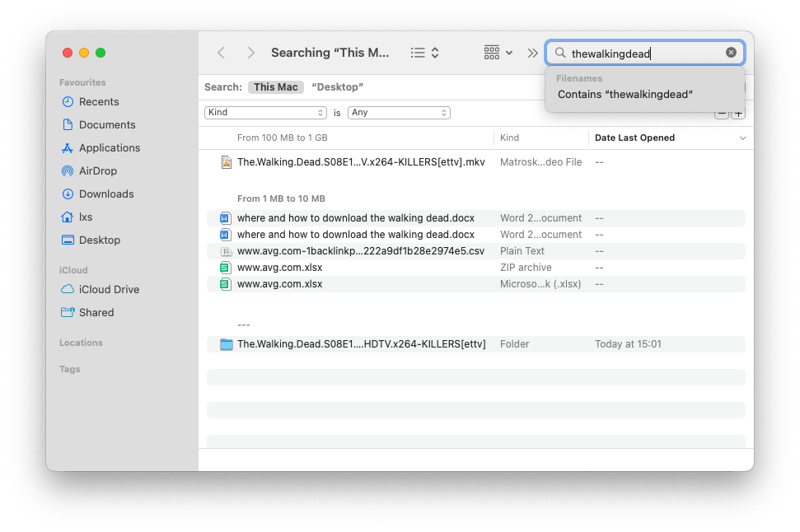Select the Walking Dead KILLERS ettv folder
This screenshot has height=532, width=800.
tap(361, 343)
